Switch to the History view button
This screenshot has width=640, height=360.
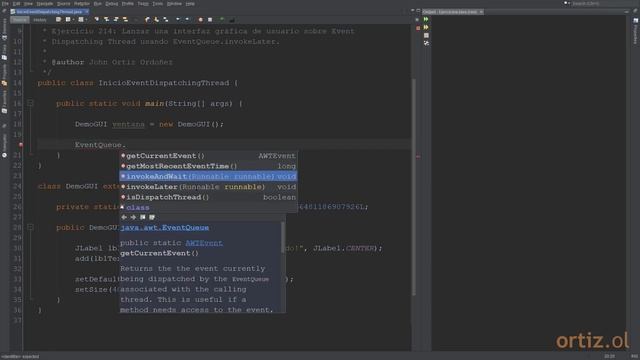pyautogui.click(x=40, y=20)
